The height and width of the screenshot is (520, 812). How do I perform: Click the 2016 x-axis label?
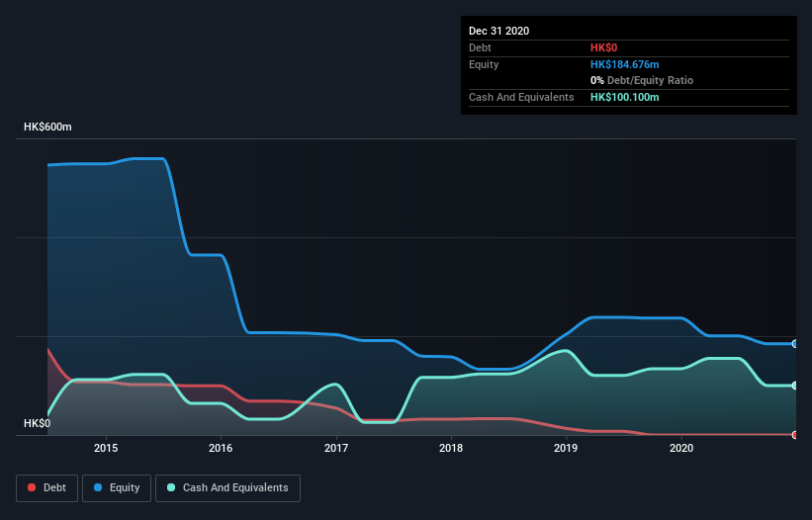pos(221,448)
